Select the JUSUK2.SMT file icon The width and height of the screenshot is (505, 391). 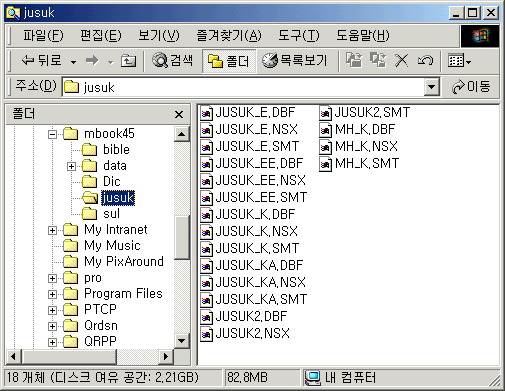pos(325,113)
